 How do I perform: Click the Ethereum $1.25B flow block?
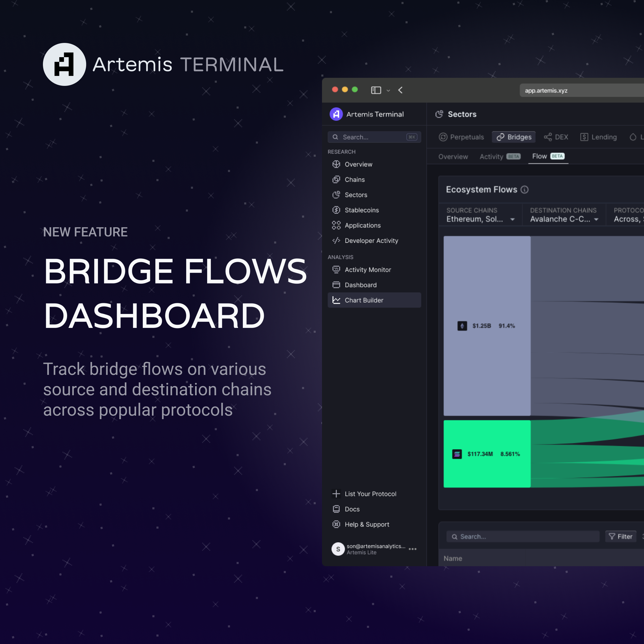487,326
